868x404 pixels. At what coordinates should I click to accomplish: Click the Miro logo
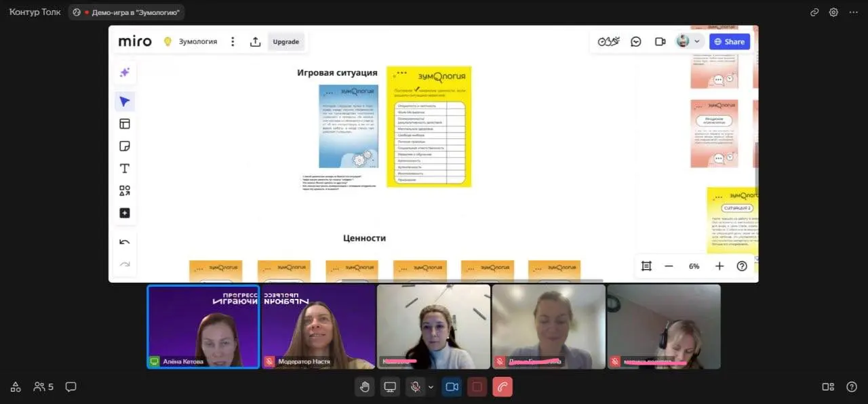tap(135, 41)
